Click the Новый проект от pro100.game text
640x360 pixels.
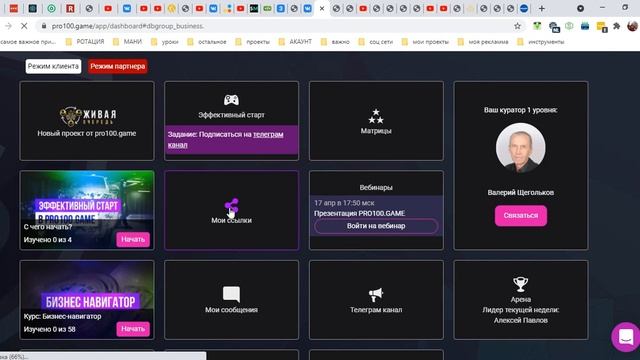pos(87,133)
